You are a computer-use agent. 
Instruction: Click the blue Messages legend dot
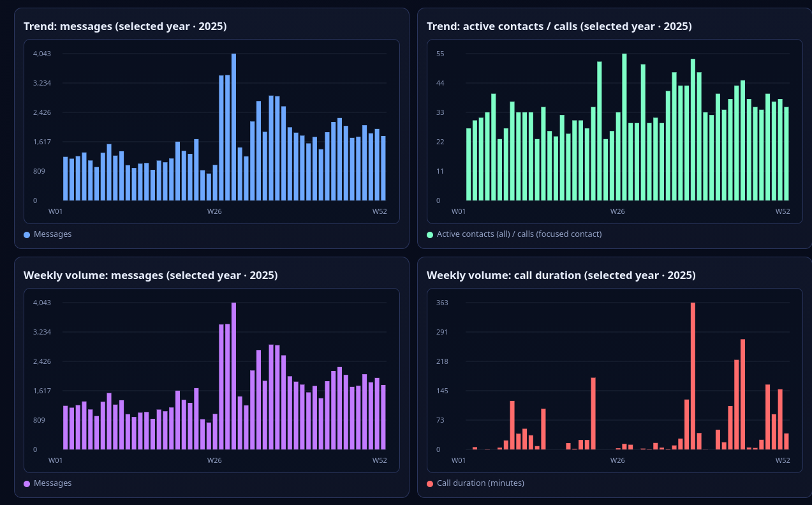(27, 234)
